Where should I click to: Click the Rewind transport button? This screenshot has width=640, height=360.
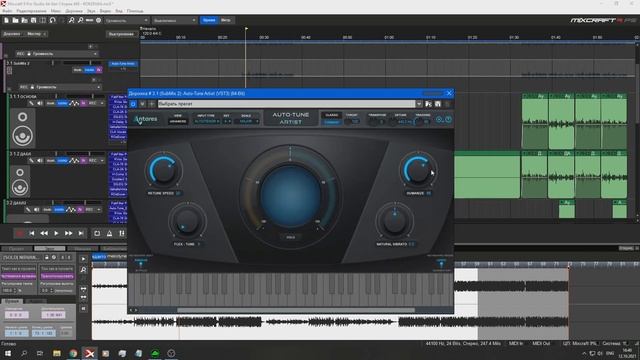(44, 233)
